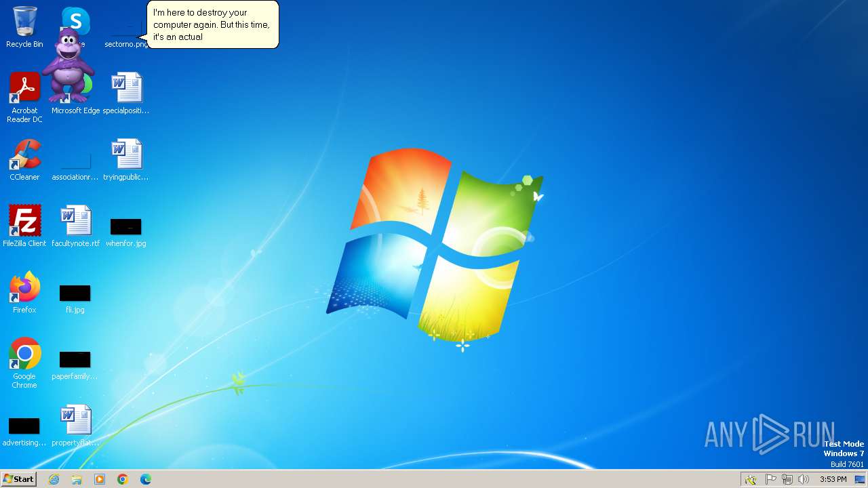Image resolution: width=868 pixels, height=488 pixels.
Task: Select the tryingpublic... Word document
Action: coord(126,160)
